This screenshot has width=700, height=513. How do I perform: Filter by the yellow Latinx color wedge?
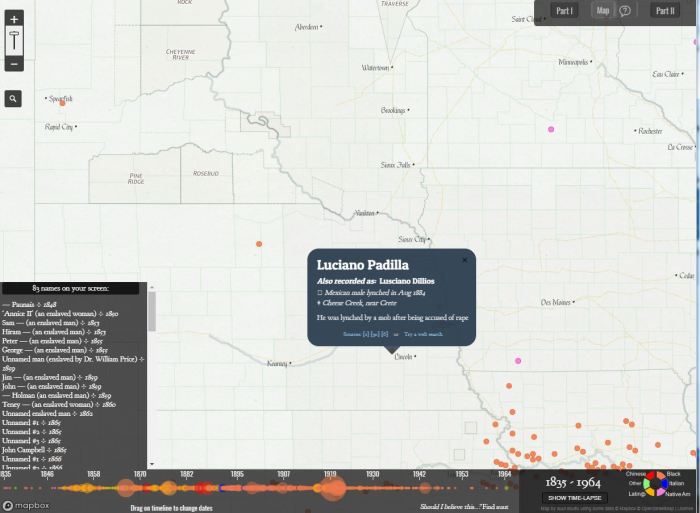click(x=650, y=491)
